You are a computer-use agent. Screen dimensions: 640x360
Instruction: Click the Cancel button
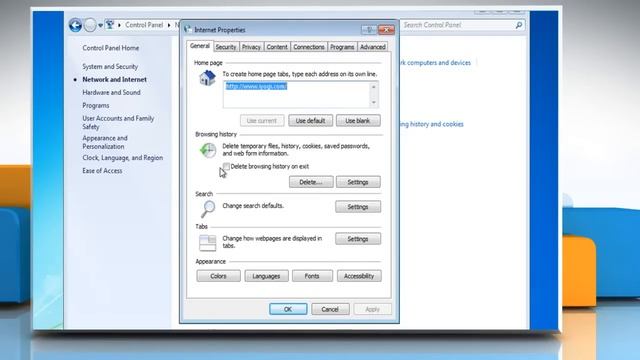(330, 309)
